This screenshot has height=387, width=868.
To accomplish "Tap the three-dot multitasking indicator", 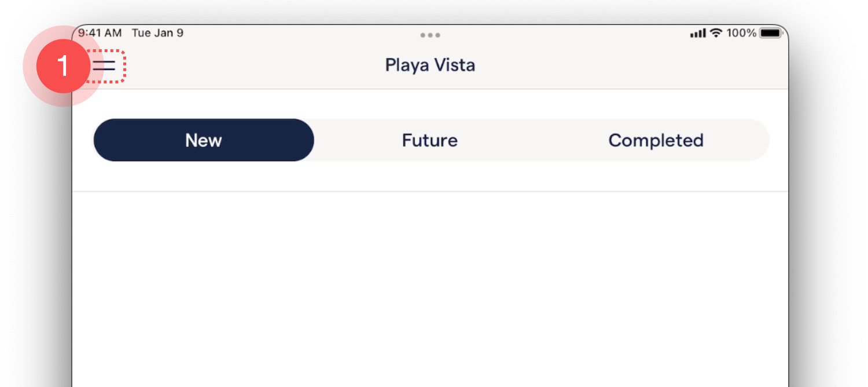I will tap(430, 35).
